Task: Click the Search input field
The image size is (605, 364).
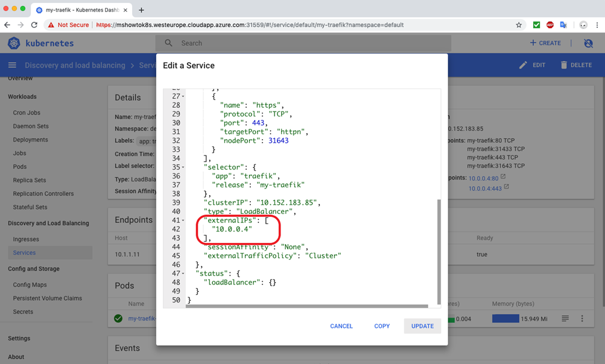Action: [303, 43]
